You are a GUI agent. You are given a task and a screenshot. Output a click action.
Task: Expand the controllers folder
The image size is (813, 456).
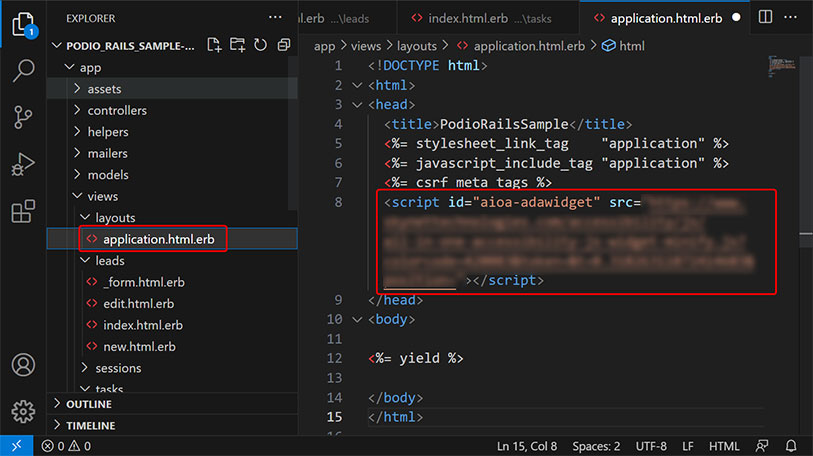[x=116, y=110]
